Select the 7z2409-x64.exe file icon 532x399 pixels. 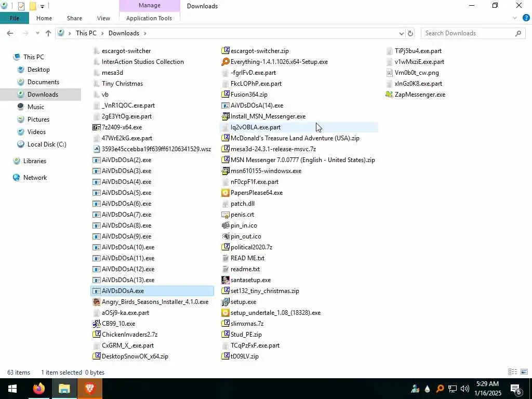[96, 127]
